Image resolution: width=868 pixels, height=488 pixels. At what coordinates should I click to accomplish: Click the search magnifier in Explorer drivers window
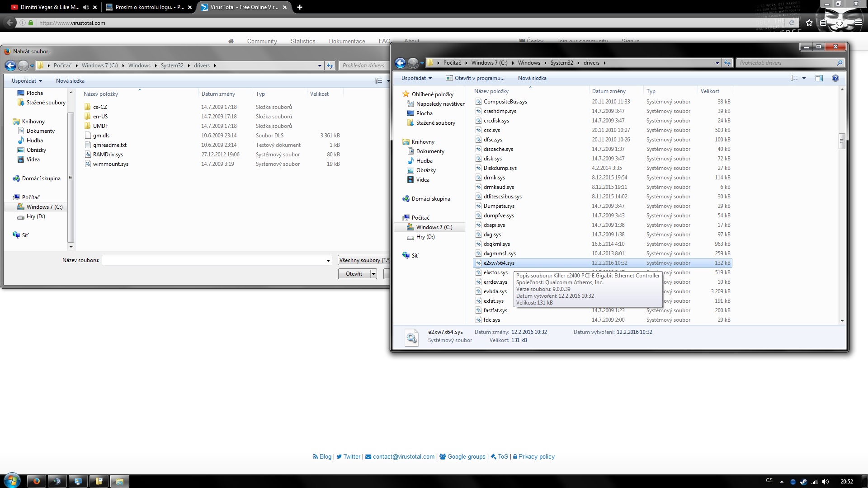(840, 63)
